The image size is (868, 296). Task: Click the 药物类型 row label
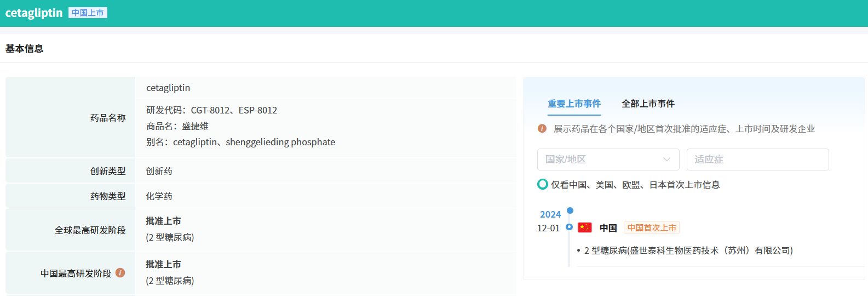[108, 196]
